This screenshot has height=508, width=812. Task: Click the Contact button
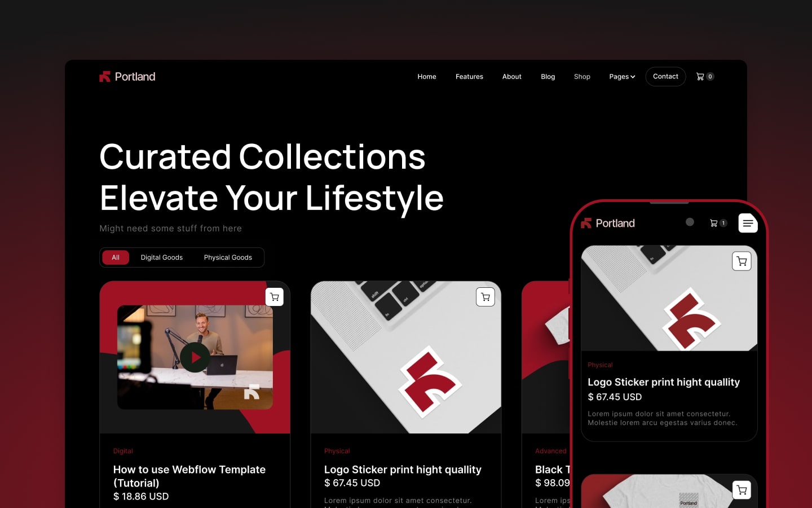(x=665, y=77)
